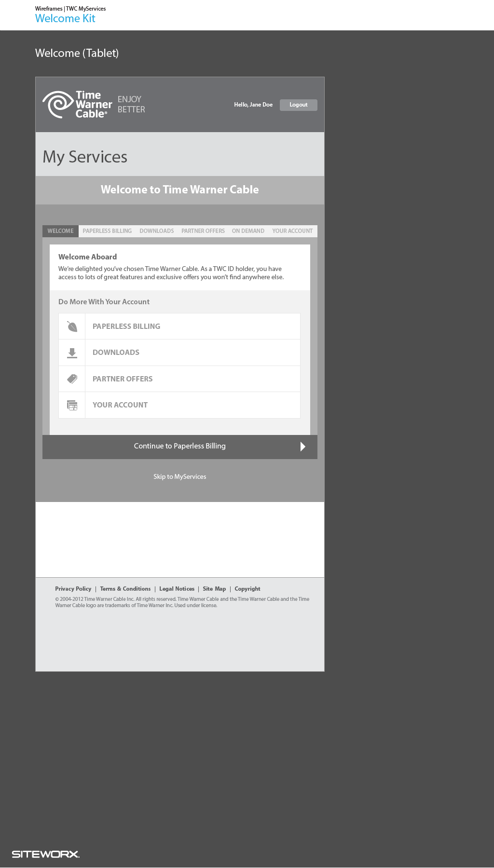
Task: Click the 2004-2012 copyright notice text
Action: 182,602
